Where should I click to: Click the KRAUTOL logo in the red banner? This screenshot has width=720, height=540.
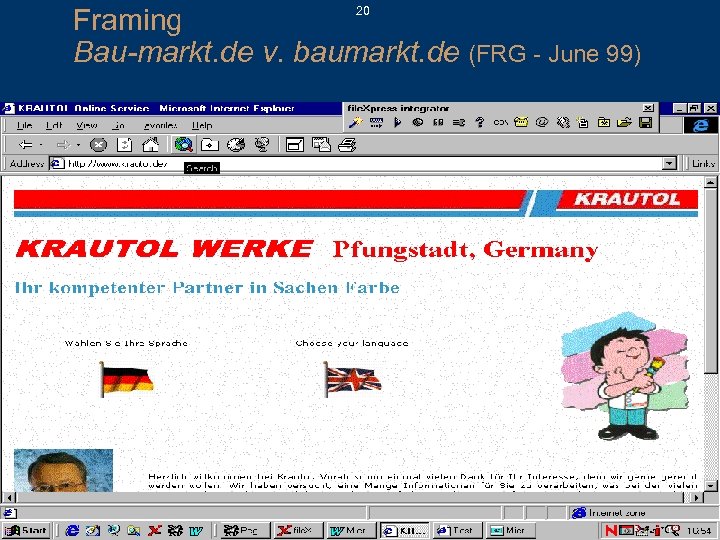tap(627, 199)
